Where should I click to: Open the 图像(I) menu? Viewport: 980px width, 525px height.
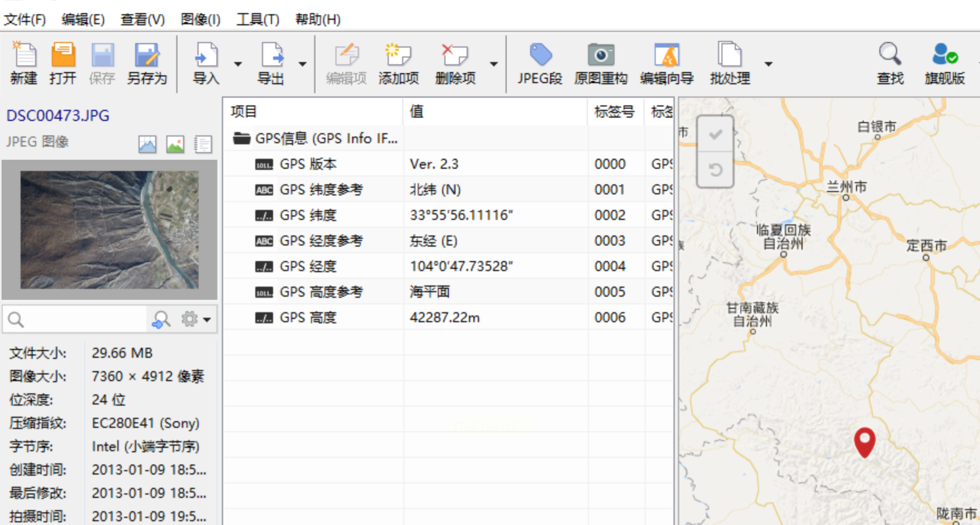[x=200, y=19]
